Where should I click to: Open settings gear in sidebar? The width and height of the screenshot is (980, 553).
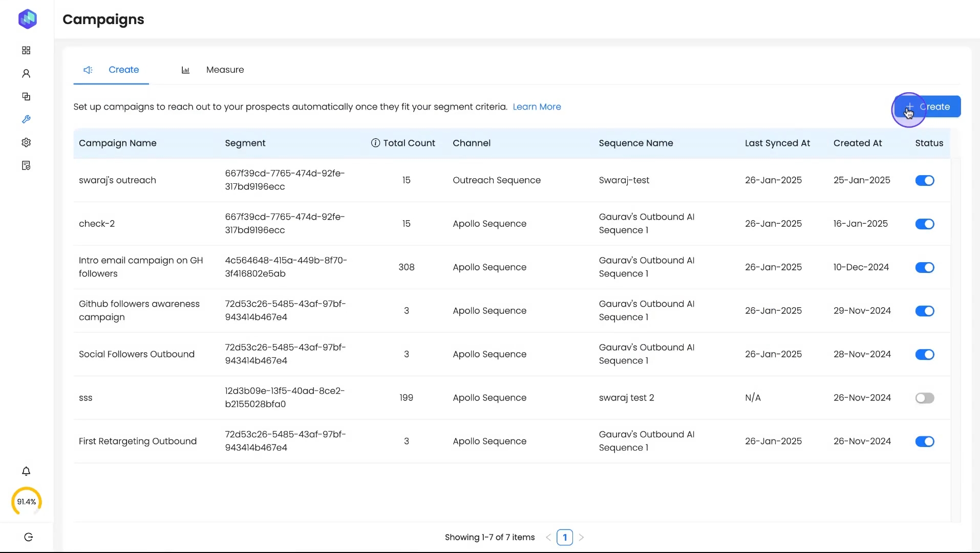tap(26, 142)
